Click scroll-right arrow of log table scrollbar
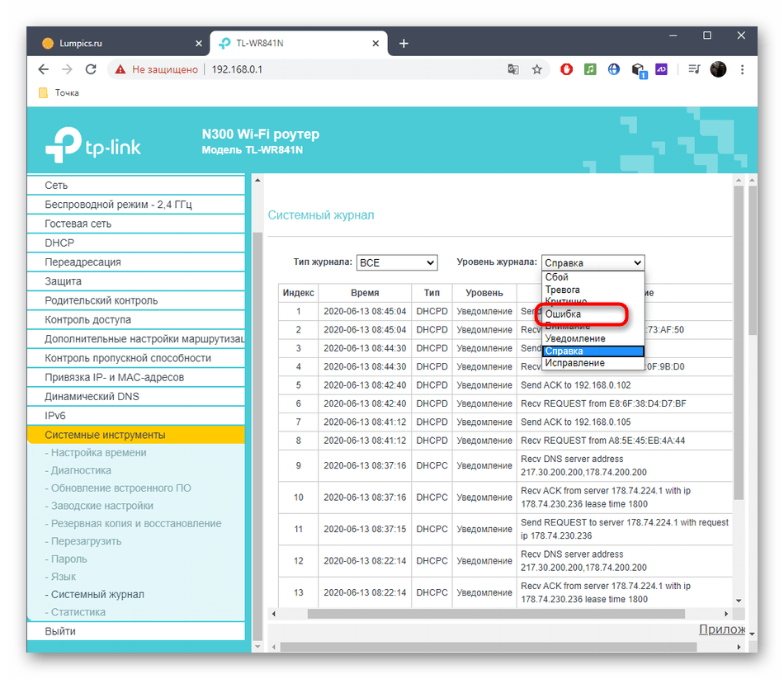Screen dimensions: 784x679 (726, 614)
